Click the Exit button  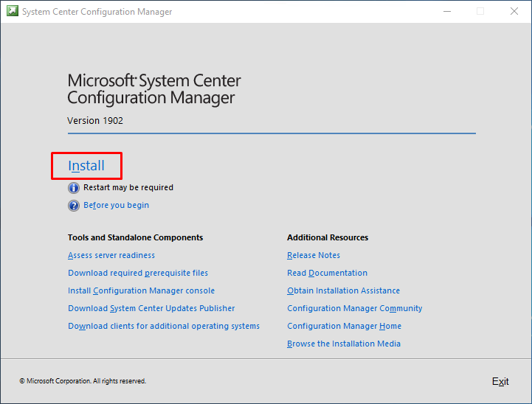pos(500,381)
